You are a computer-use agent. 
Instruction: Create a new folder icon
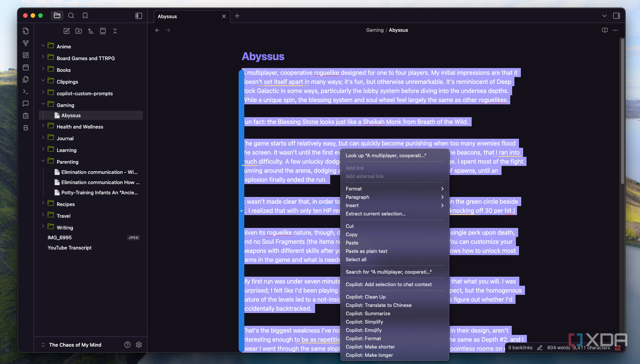(x=79, y=31)
